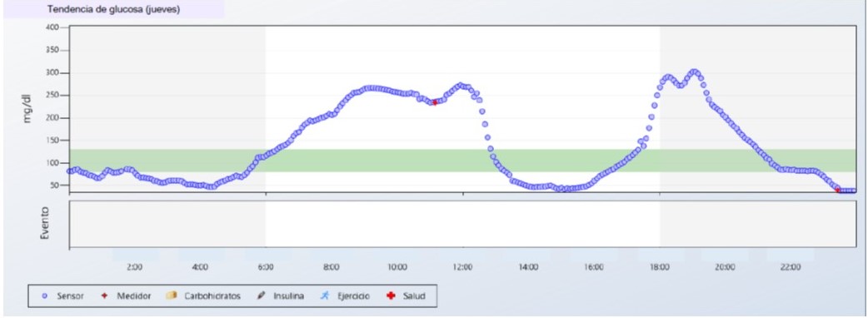The width and height of the screenshot is (868, 318).
Task: Click the '400' y-axis value
Action: (x=53, y=27)
